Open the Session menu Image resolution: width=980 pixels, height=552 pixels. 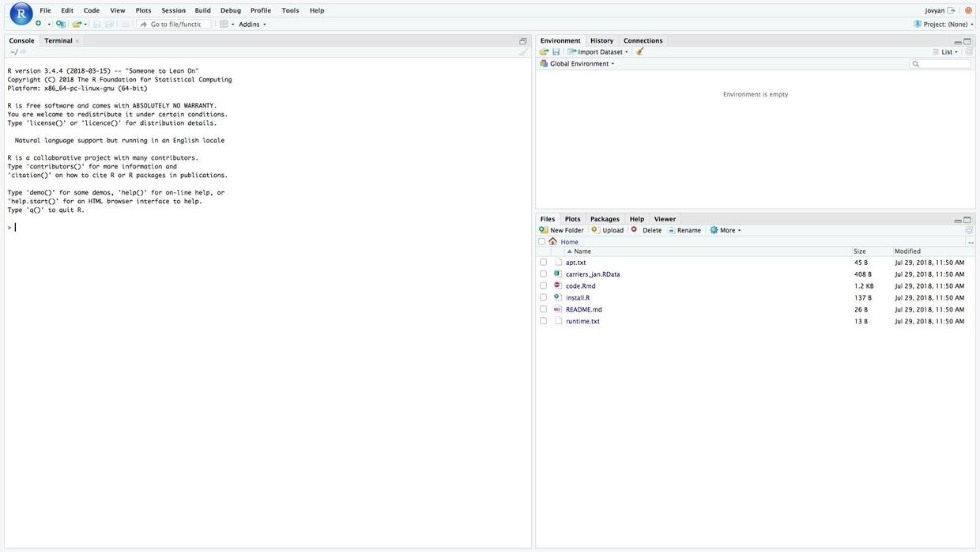tap(173, 10)
